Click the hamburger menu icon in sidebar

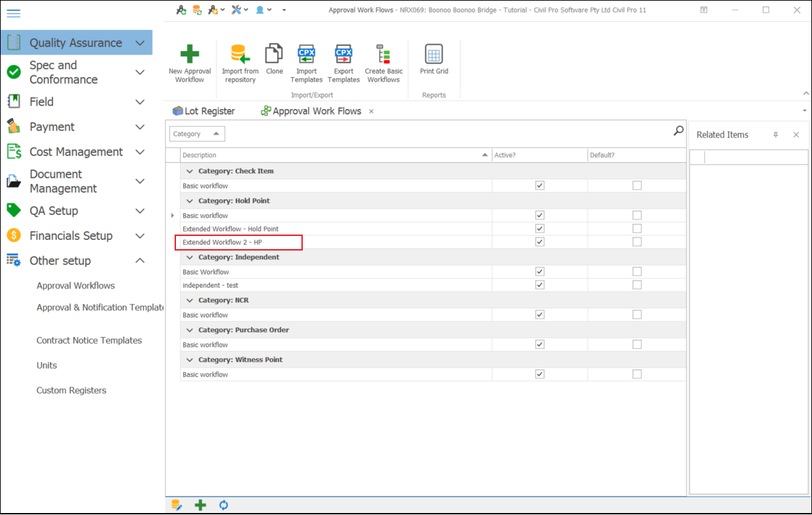pos(13,13)
